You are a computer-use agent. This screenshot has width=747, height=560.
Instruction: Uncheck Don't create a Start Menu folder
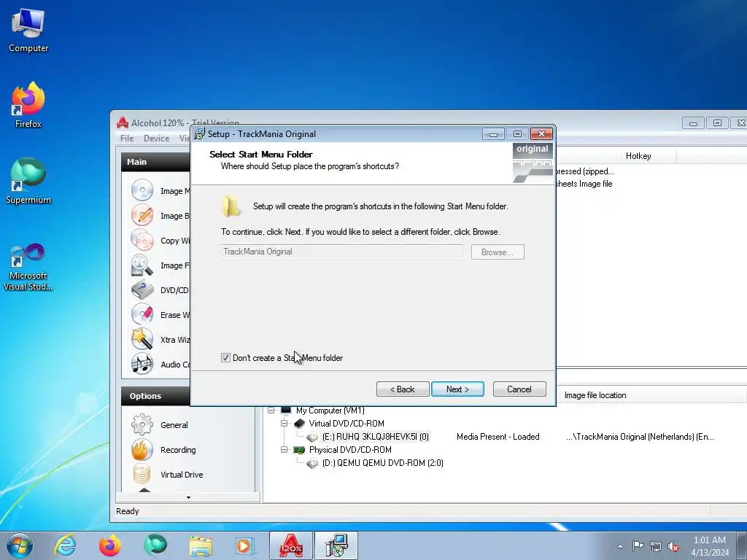point(226,357)
